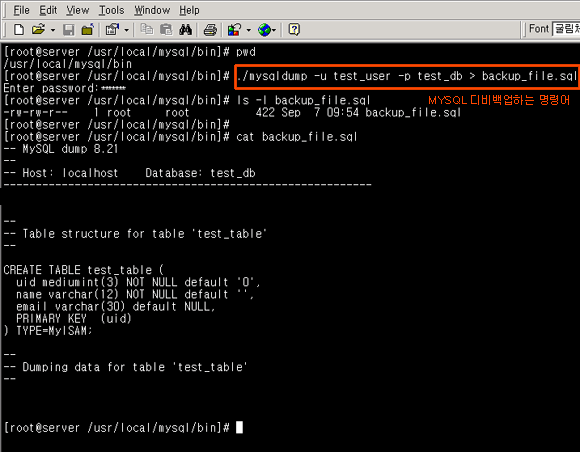Click the color scheme icon
Viewport: 580px width, 452px height.
click(235, 30)
